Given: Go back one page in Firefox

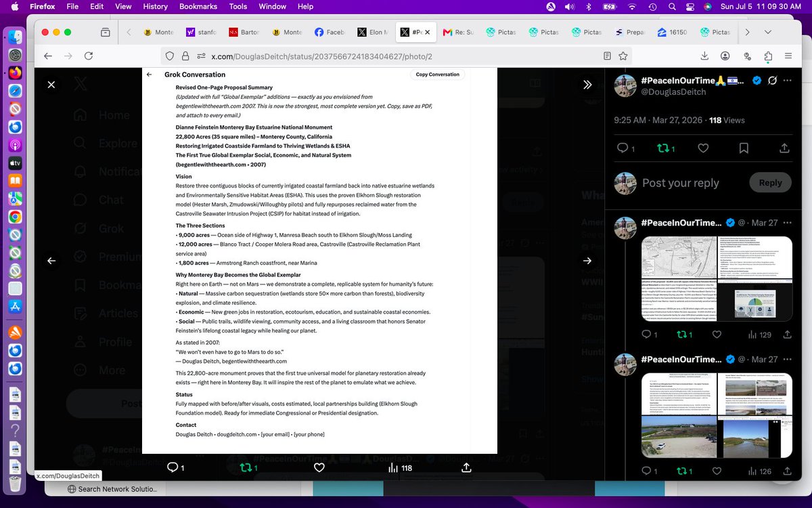Looking at the screenshot, I should click(x=48, y=56).
